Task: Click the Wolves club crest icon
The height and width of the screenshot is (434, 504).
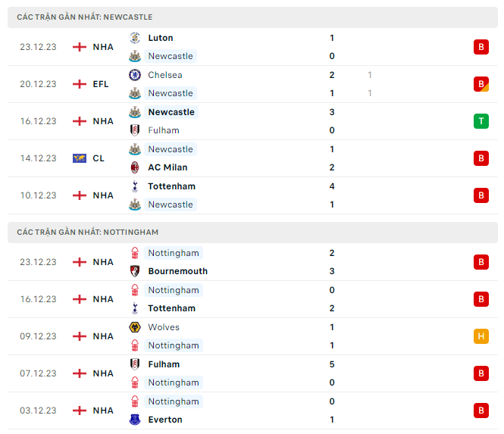Action: click(135, 327)
